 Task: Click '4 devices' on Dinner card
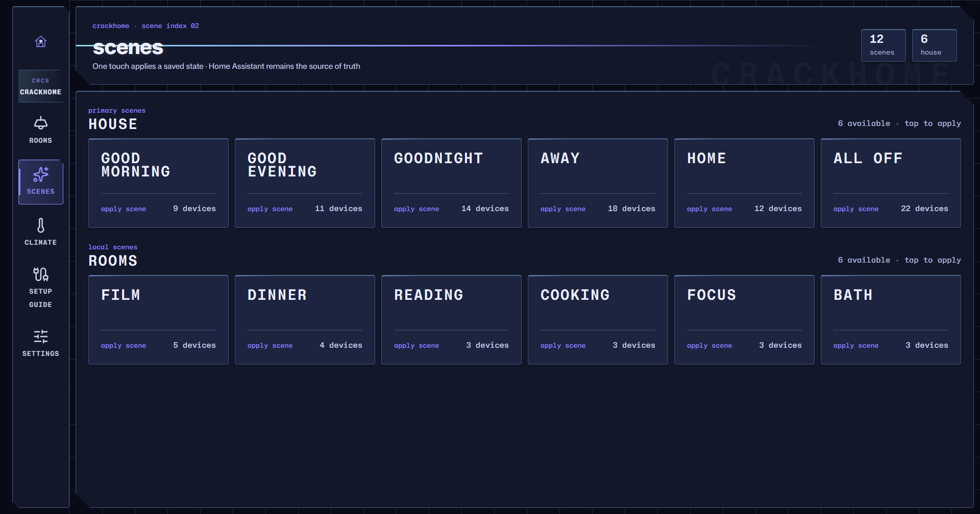[x=341, y=345]
